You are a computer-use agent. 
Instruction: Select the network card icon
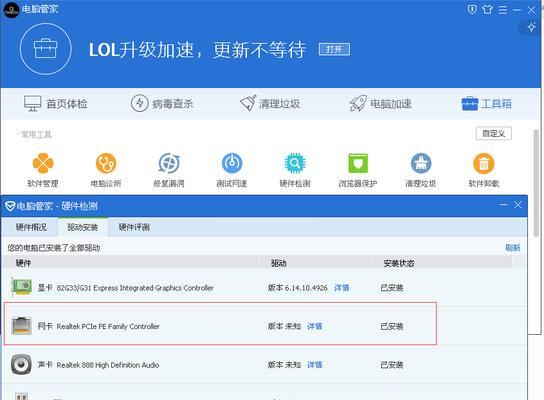[22, 326]
